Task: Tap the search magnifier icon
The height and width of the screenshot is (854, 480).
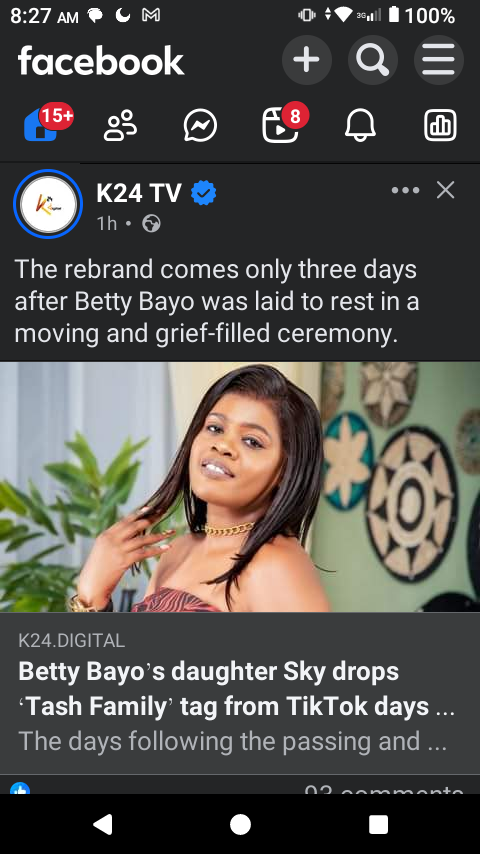Action: click(373, 60)
